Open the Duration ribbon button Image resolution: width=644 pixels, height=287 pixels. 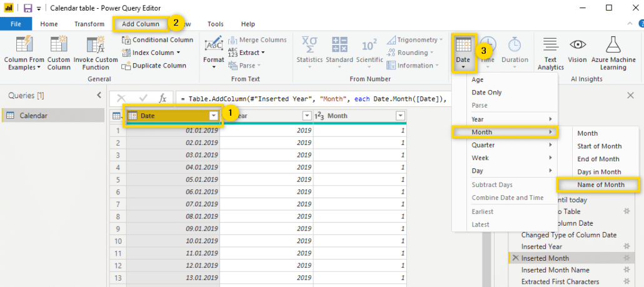click(515, 46)
